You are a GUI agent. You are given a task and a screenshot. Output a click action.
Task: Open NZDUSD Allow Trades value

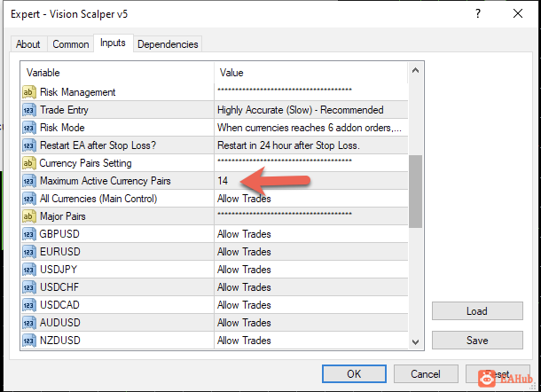coord(311,341)
